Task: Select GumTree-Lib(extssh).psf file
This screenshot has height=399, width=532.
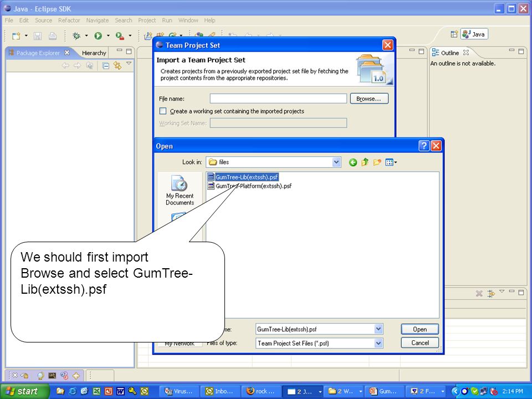Action: point(243,177)
